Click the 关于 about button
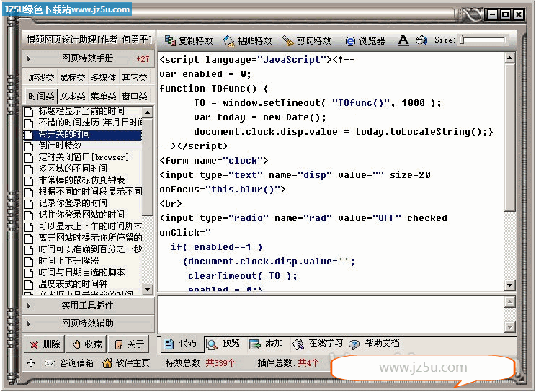 coord(129,344)
